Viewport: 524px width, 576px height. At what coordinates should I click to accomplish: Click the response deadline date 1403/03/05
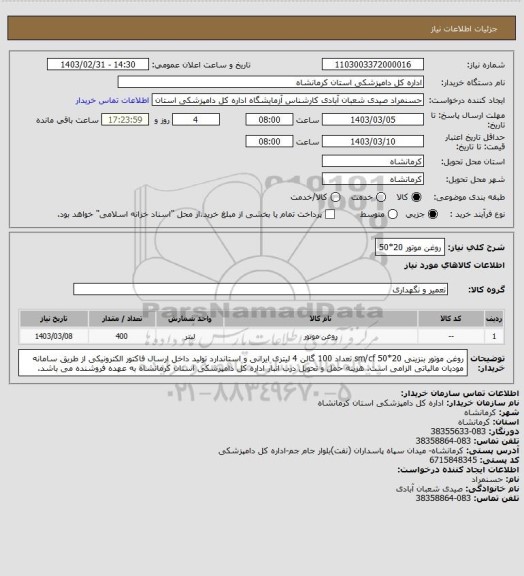[373, 120]
